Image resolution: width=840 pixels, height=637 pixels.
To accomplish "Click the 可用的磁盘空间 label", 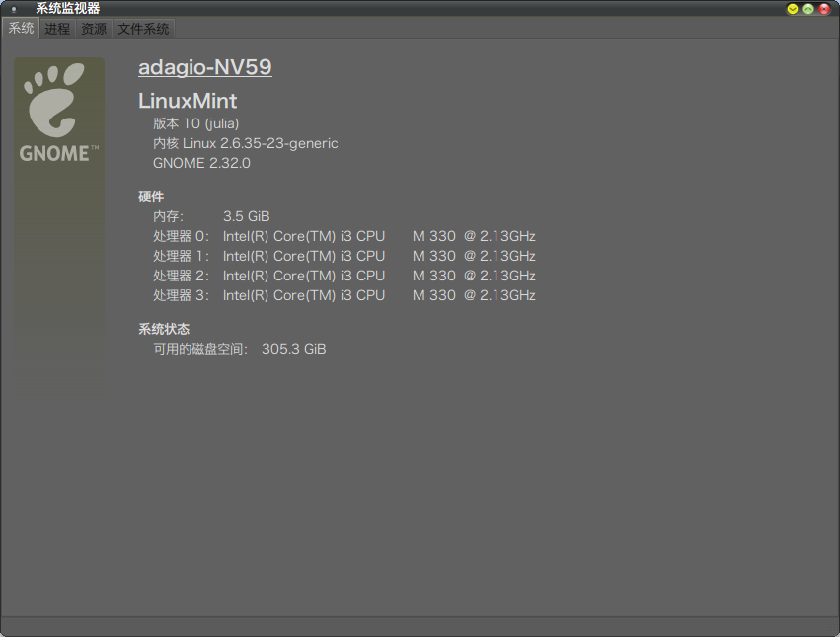I will pos(200,349).
